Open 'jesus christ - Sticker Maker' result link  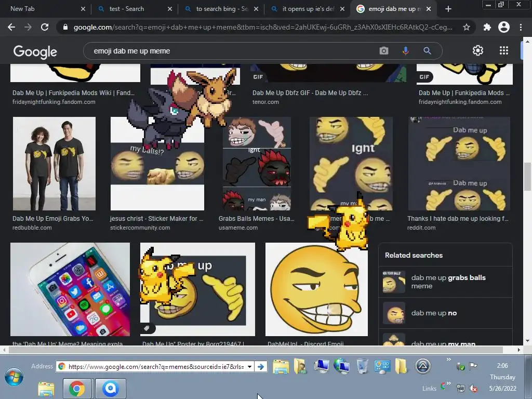click(x=156, y=219)
